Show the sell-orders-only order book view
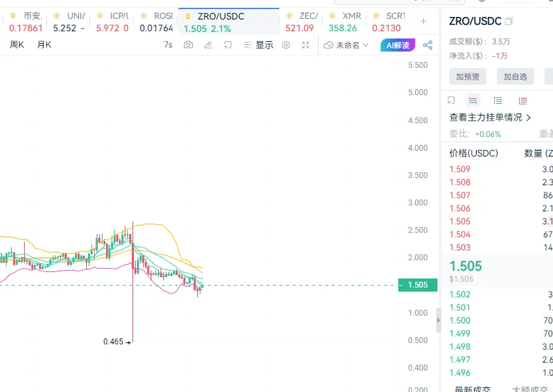This screenshot has height=392, width=553. (523, 100)
